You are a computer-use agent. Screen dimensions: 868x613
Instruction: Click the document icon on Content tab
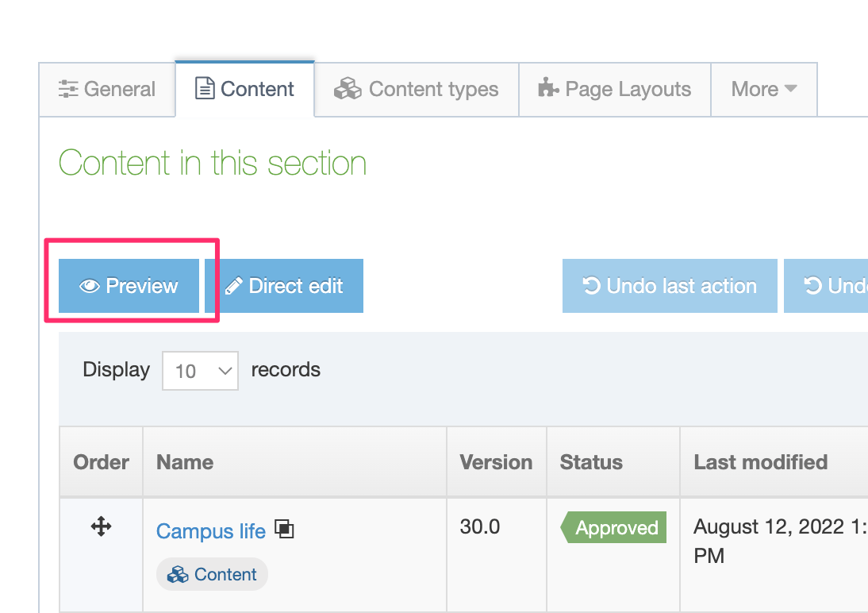pos(205,89)
